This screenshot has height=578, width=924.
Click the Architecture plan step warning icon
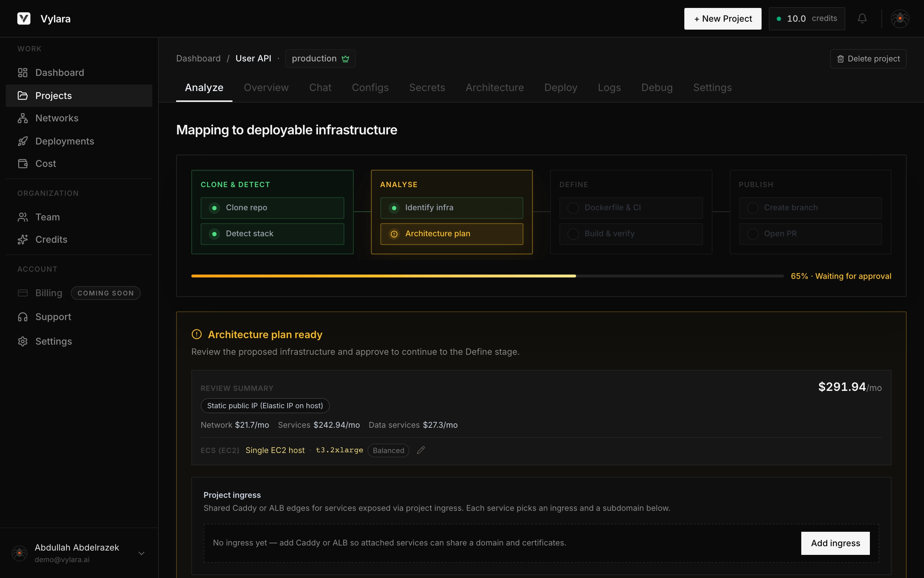(x=394, y=234)
